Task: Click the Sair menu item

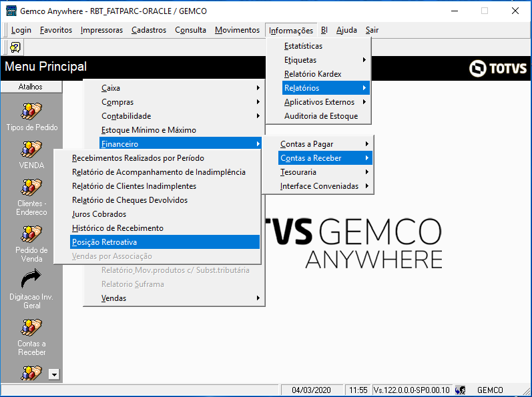Action: [x=372, y=30]
